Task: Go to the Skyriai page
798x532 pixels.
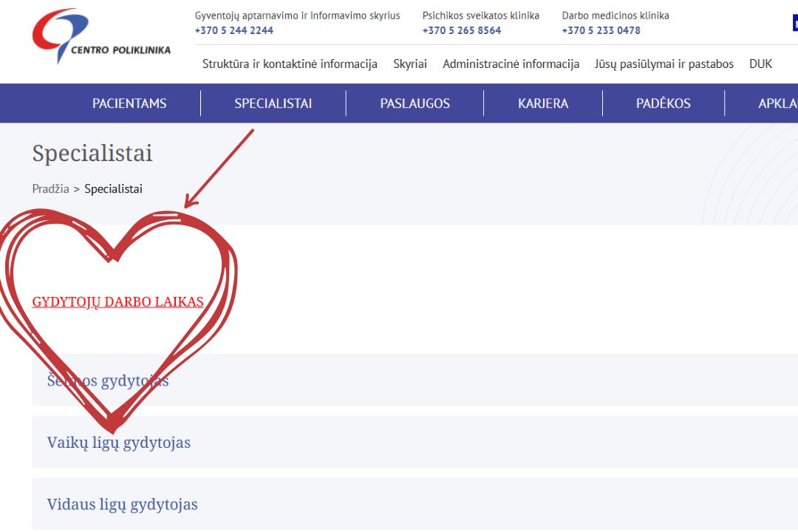Action: point(409,64)
